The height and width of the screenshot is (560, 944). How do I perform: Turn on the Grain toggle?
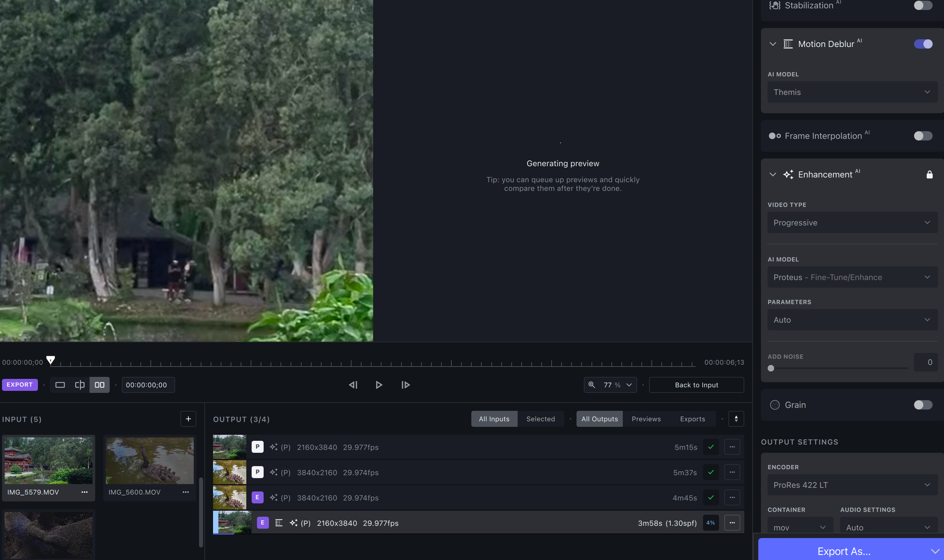tap(923, 405)
